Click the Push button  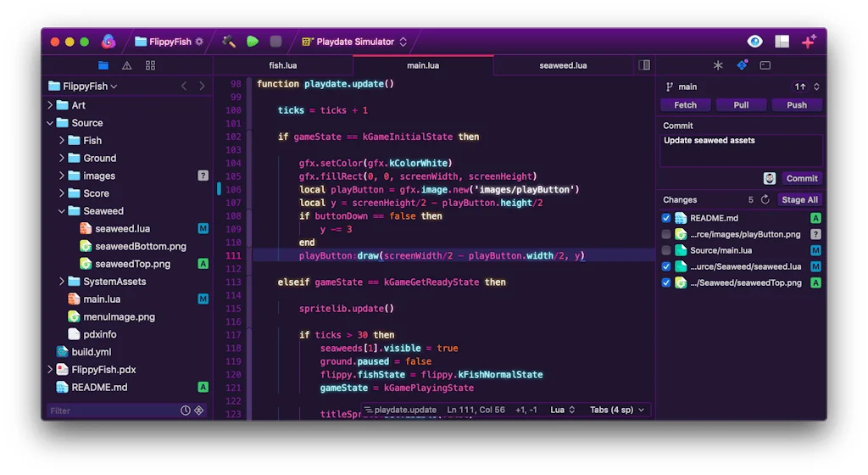coord(797,105)
